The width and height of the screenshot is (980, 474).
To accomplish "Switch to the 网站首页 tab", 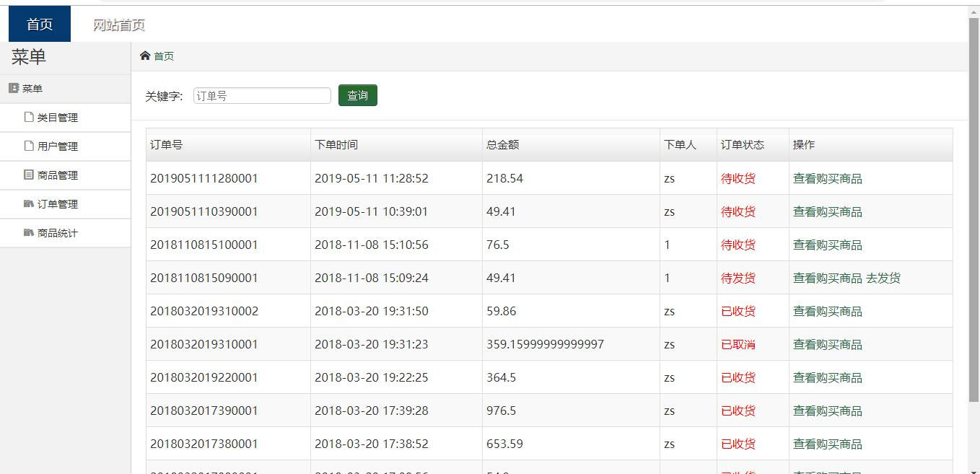I will click(x=119, y=25).
